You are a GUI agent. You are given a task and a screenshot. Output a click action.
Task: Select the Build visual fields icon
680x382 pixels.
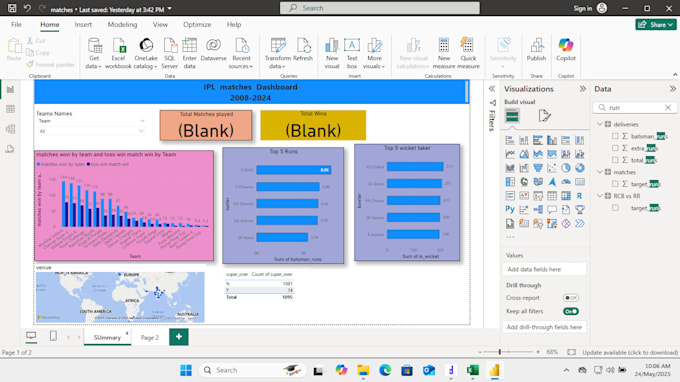(x=512, y=116)
